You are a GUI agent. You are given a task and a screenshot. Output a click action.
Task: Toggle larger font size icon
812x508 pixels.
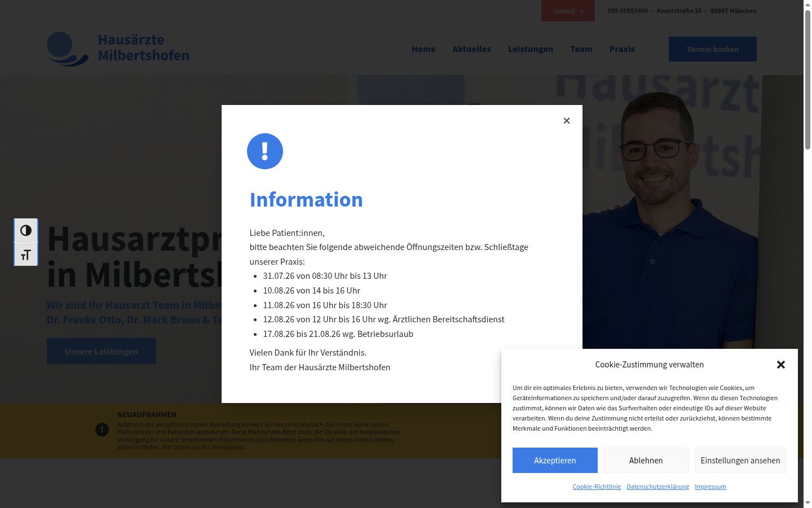(x=26, y=255)
